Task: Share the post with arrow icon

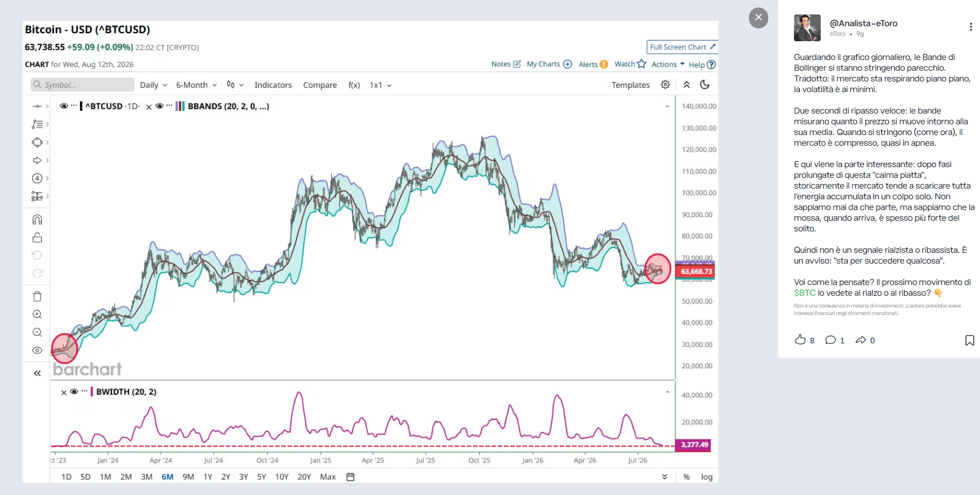Action: [x=861, y=340]
